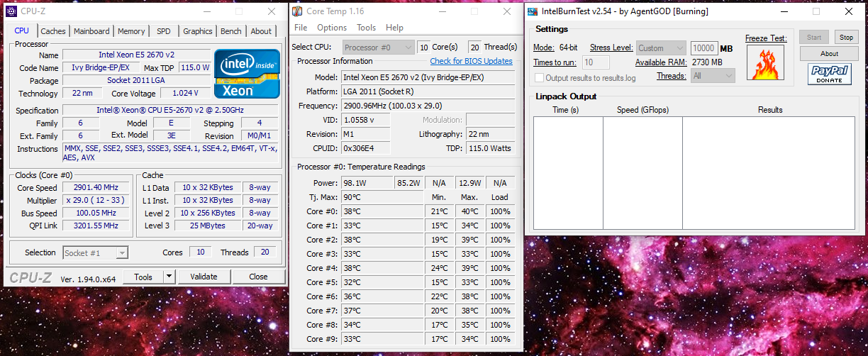
Task: Click the Available RAM value 2730 MB
Action: (x=706, y=62)
